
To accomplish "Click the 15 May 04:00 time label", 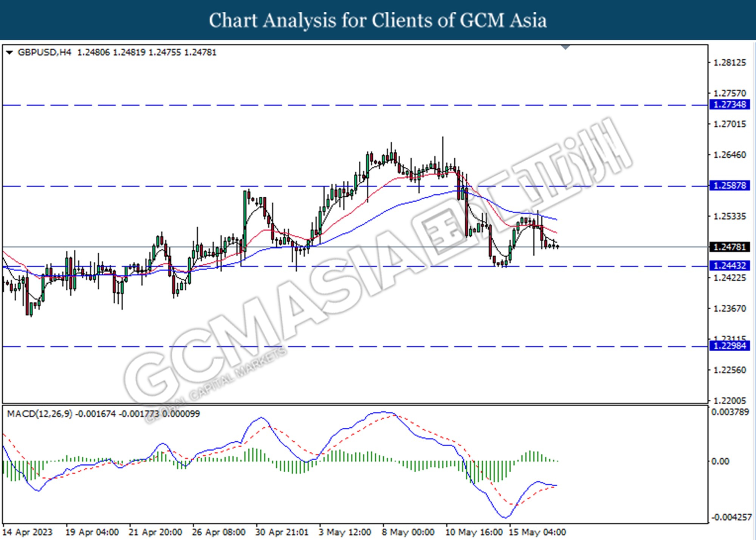I will [x=537, y=532].
